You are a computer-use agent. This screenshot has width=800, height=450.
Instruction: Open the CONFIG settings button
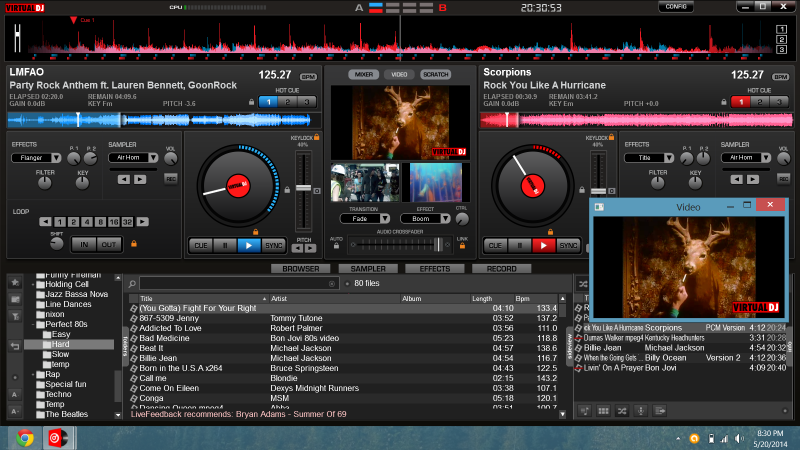(676, 7)
